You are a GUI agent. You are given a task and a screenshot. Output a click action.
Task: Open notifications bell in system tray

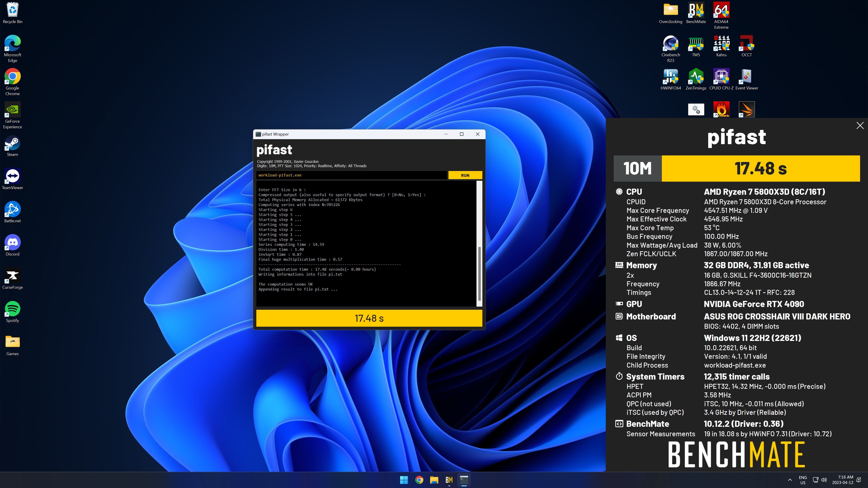(x=859, y=480)
